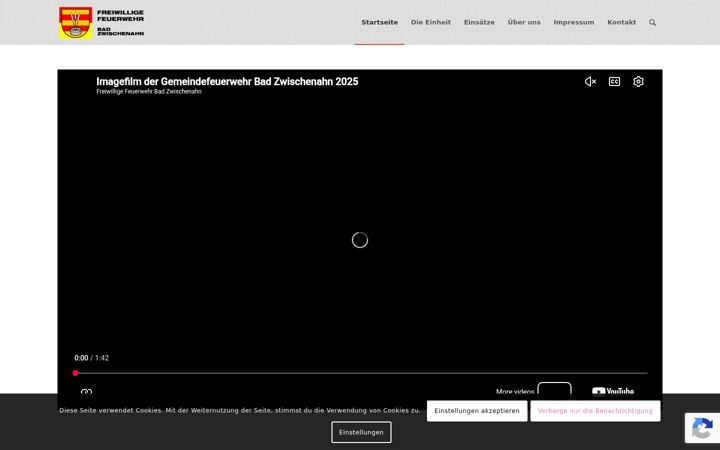Image resolution: width=720 pixels, height=450 pixels.
Task: Click the More videos button
Action: pyautogui.click(x=534, y=390)
